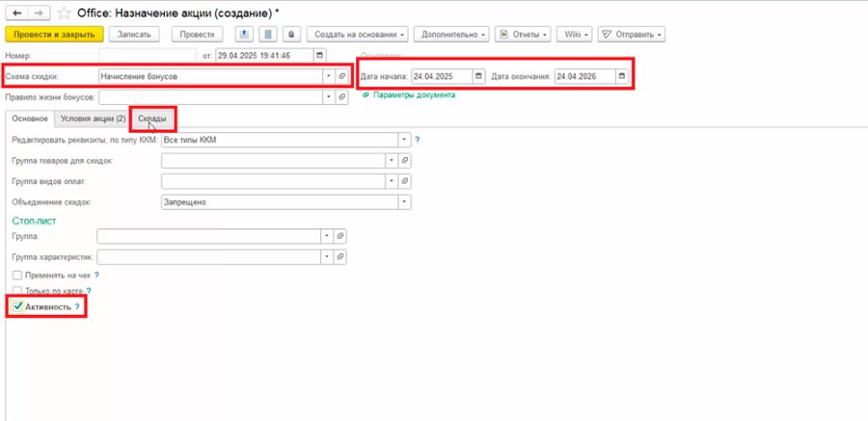Open Группа товаров для скидок item

(x=405, y=161)
